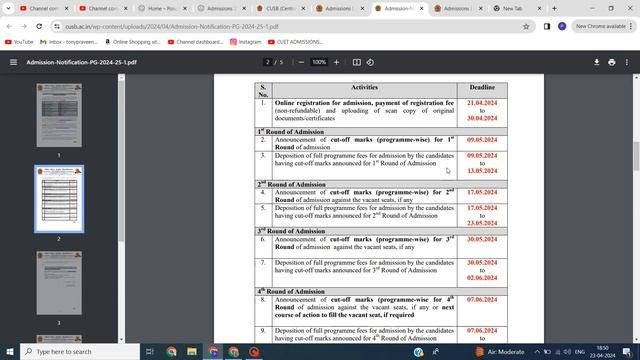Screen dimensions: 640x360
Task: Open Chrome three-dot menu
Action: pos(631,26)
